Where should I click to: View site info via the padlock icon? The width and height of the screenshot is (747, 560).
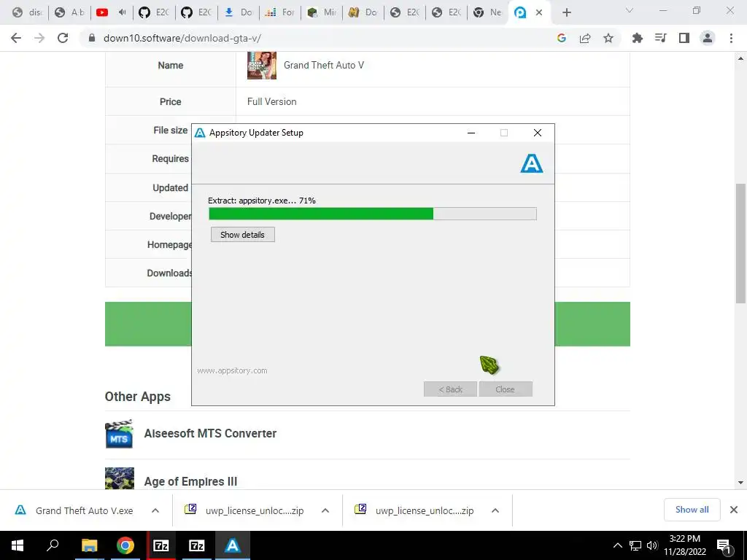pos(92,38)
